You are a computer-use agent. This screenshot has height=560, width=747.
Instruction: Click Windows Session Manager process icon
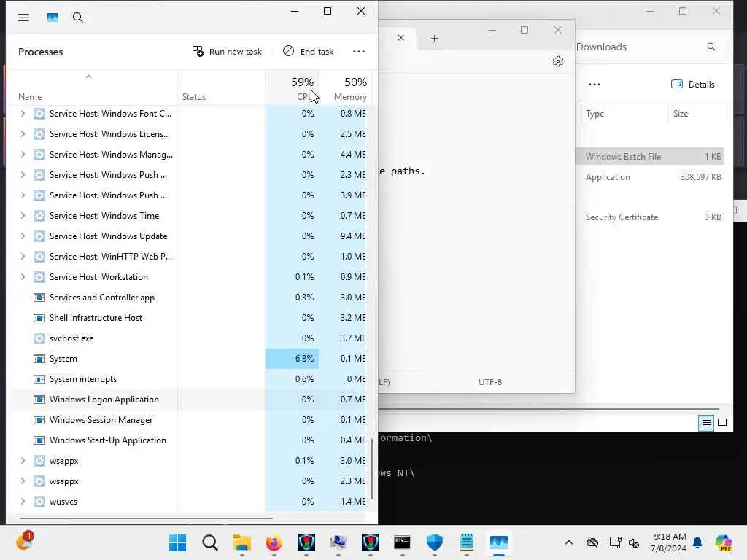point(39,420)
